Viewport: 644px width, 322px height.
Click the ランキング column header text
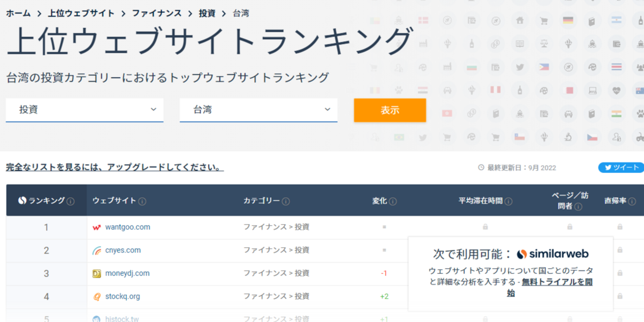(x=47, y=201)
